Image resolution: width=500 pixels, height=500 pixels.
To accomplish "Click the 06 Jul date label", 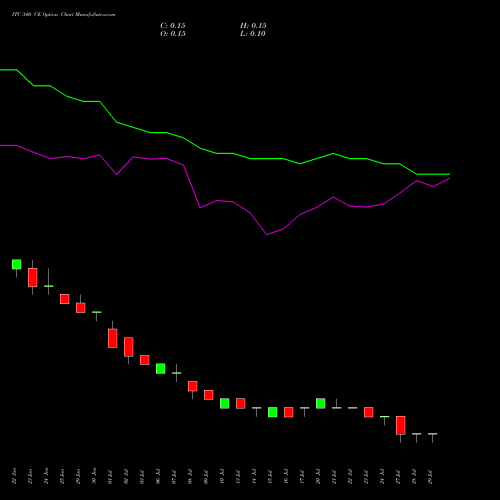I will 158,476.
